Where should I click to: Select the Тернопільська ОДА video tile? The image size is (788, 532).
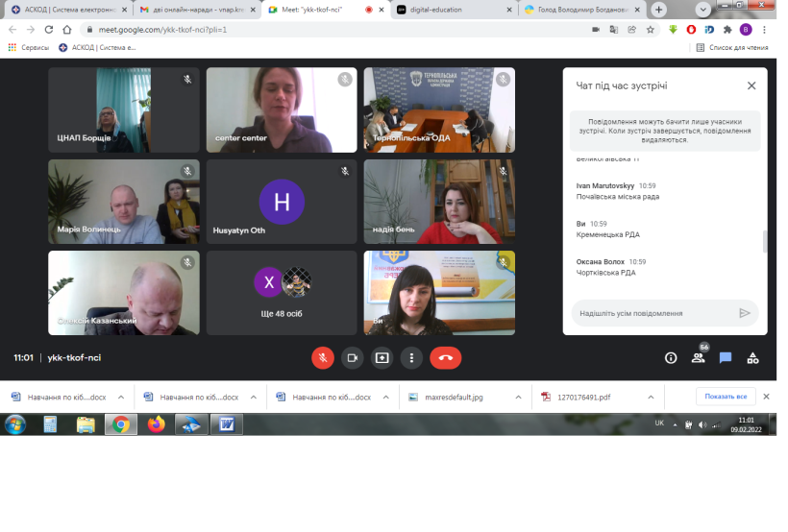[x=439, y=110]
